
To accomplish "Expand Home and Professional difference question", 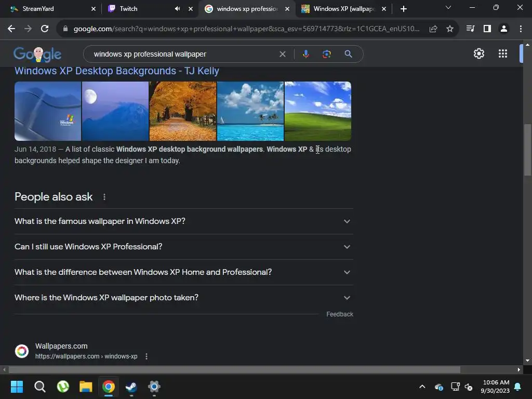I will point(183,272).
